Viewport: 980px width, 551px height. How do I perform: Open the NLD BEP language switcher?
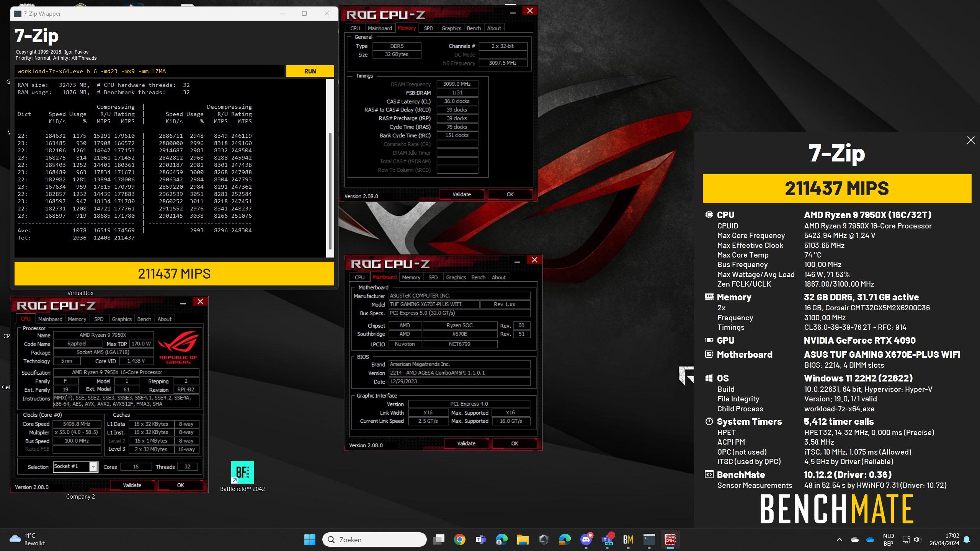point(888,540)
